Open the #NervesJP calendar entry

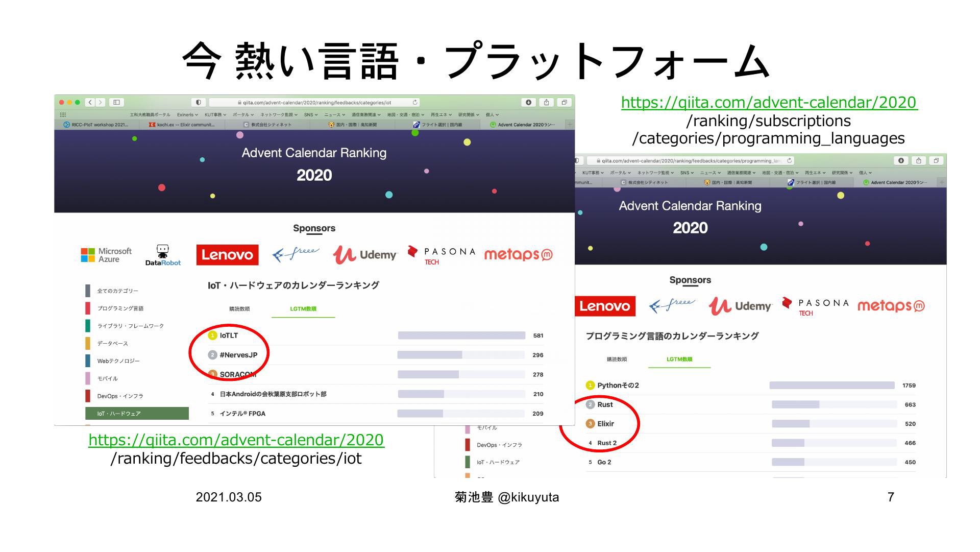(x=238, y=355)
